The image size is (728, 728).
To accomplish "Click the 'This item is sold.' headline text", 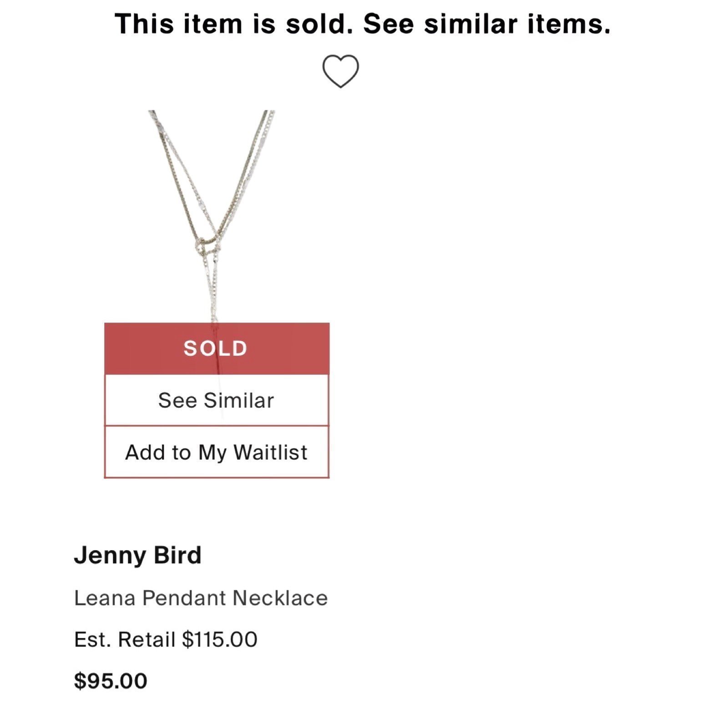I will [x=234, y=24].
